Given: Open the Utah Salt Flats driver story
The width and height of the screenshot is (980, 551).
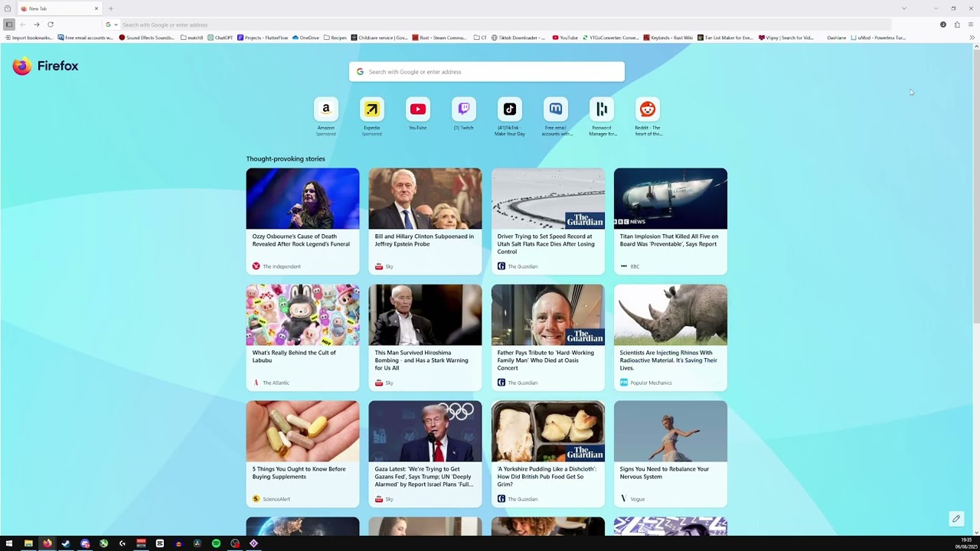Looking at the screenshot, I should (x=548, y=221).
